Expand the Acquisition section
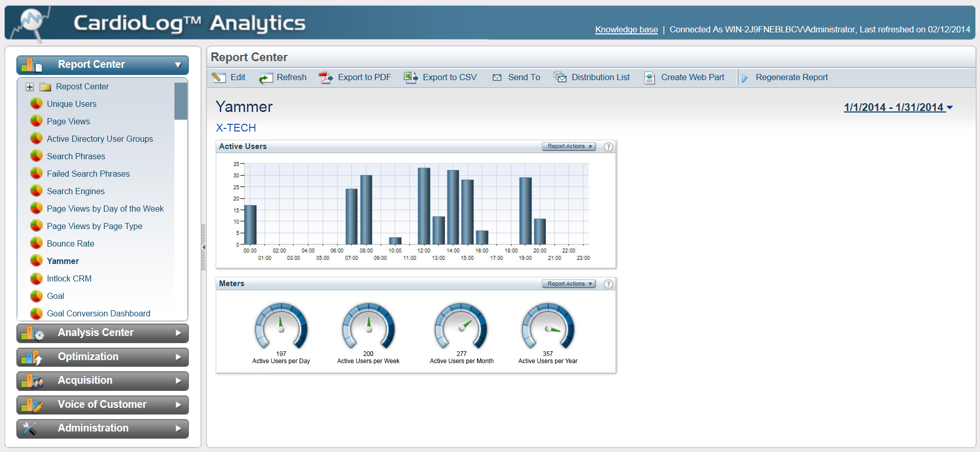 (179, 381)
